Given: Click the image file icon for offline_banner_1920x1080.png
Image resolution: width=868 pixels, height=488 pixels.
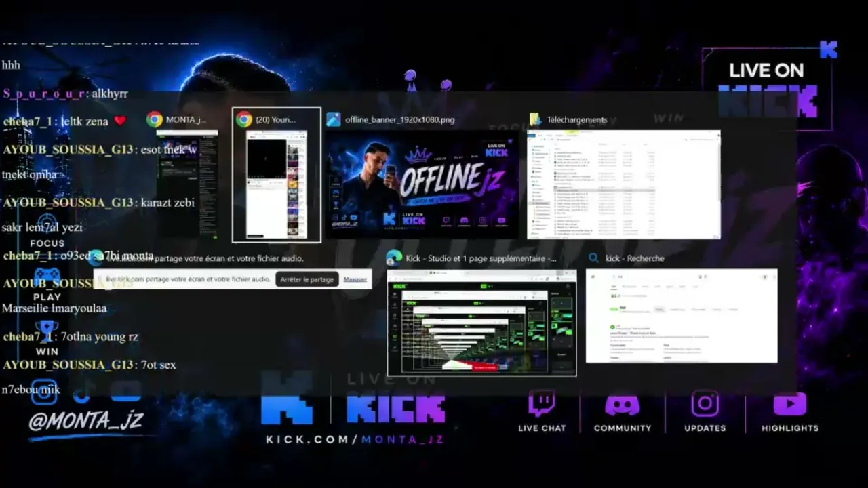Looking at the screenshot, I should (333, 120).
